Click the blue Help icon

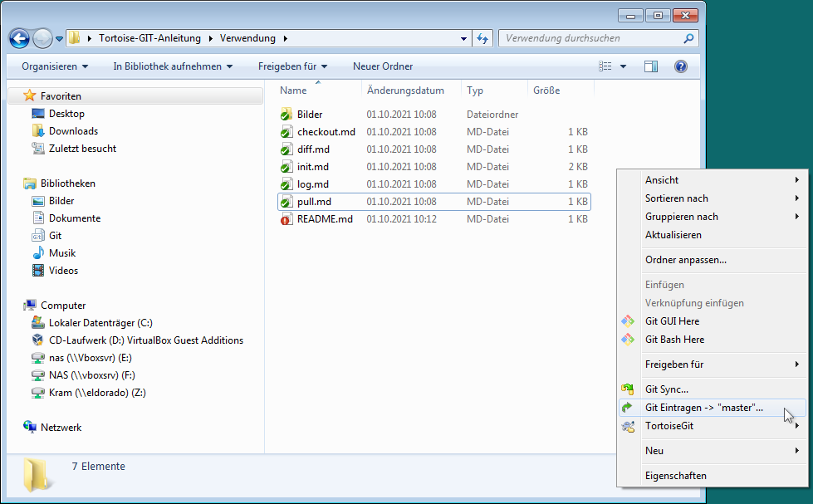(681, 66)
